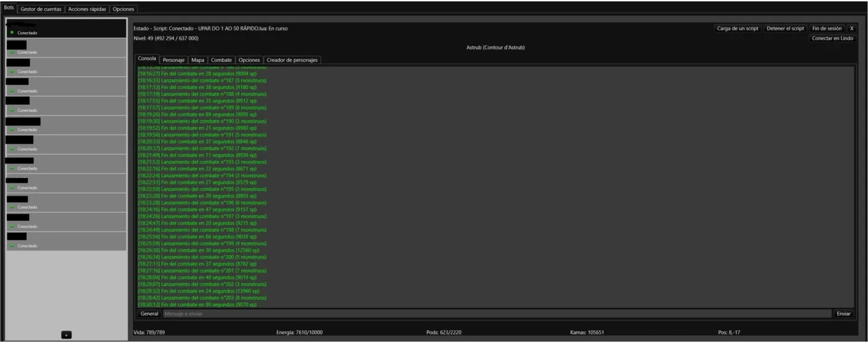Click the Pos: 8,-17 status

tap(730, 333)
